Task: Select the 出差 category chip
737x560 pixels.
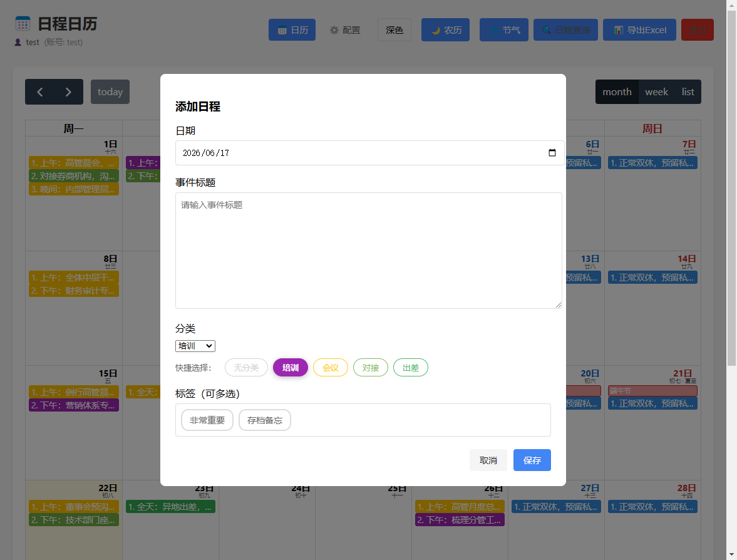Action: tap(410, 368)
